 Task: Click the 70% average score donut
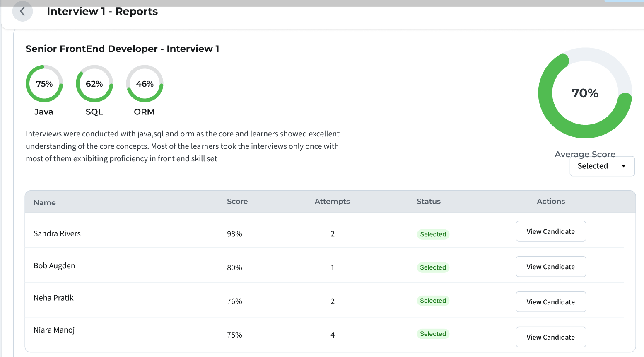[585, 93]
